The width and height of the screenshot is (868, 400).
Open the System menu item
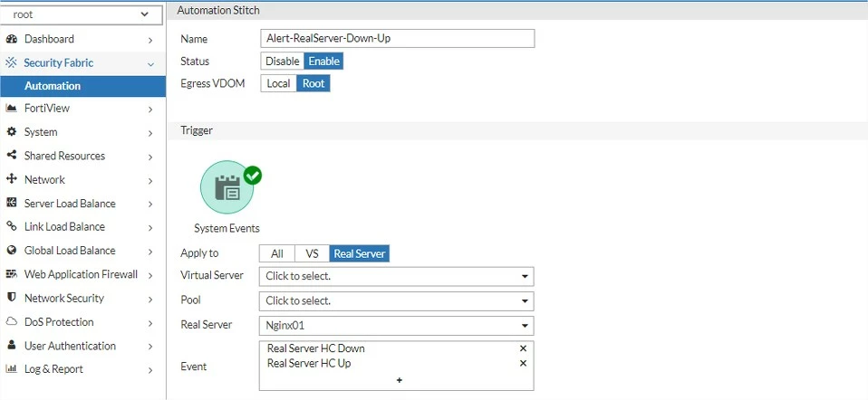coord(83,132)
